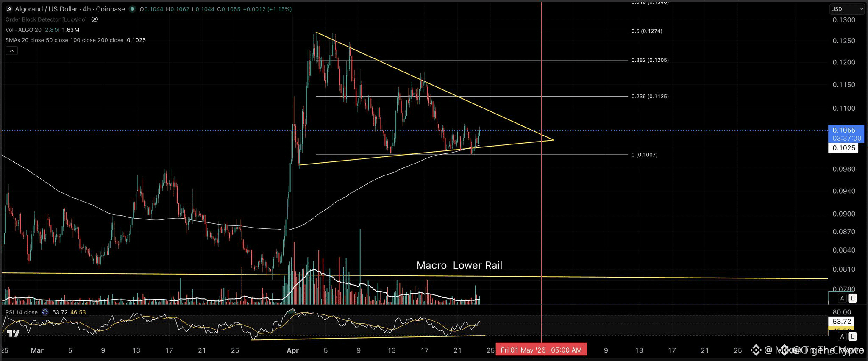Toggle log scale L on the main price pane

(x=852, y=298)
